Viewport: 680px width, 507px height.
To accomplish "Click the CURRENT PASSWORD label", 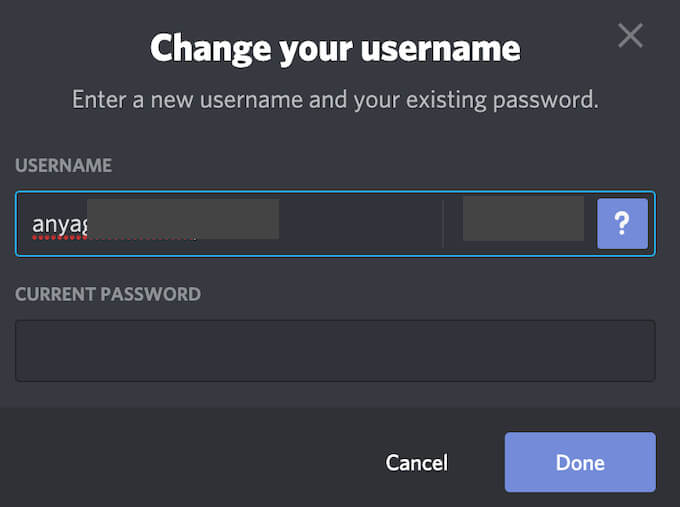I will pos(107,294).
